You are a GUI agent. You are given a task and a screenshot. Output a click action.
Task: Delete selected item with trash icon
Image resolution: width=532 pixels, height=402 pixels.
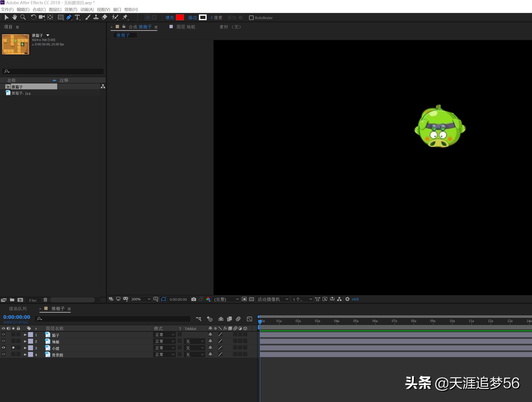(x=45, y=300)
